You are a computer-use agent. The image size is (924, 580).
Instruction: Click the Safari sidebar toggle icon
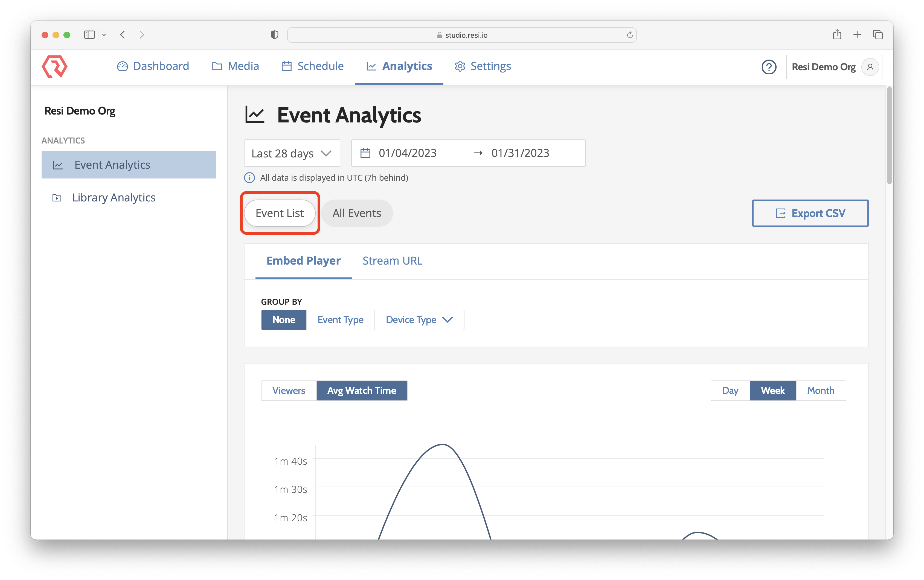coord(89,35)
